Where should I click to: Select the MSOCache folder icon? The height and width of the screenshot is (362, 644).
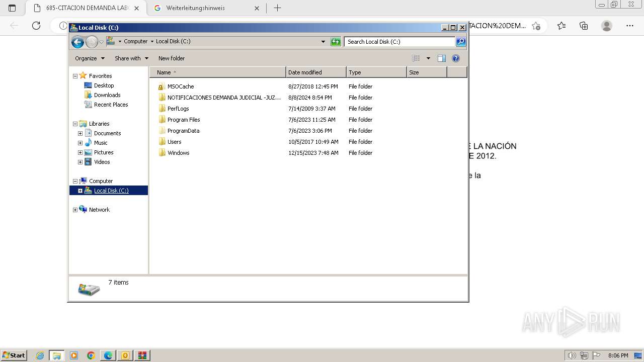(162, 86)
